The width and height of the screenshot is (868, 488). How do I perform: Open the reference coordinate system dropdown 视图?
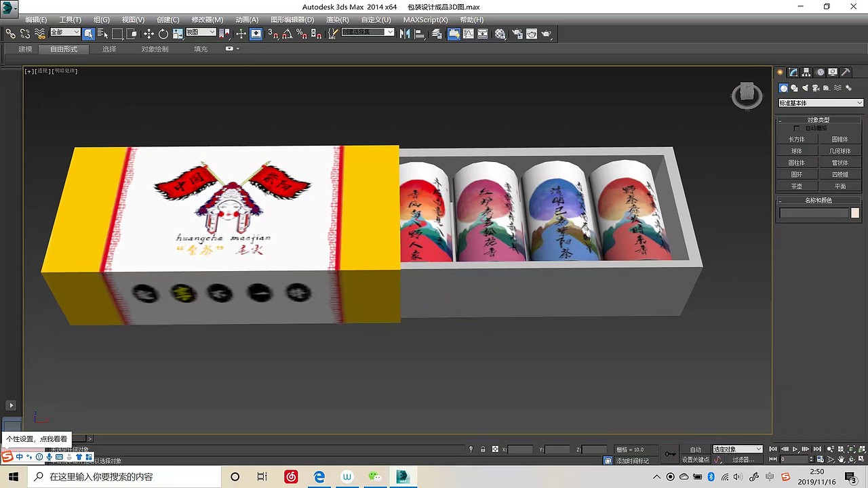(201, 33)
